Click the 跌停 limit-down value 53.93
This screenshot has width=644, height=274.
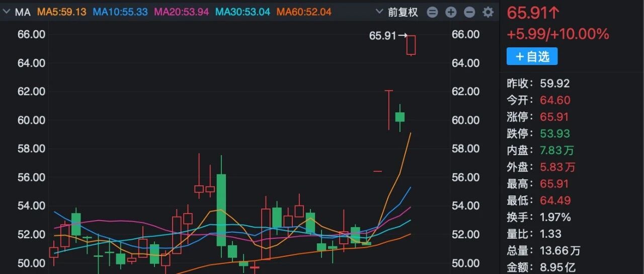coord(554,133)
